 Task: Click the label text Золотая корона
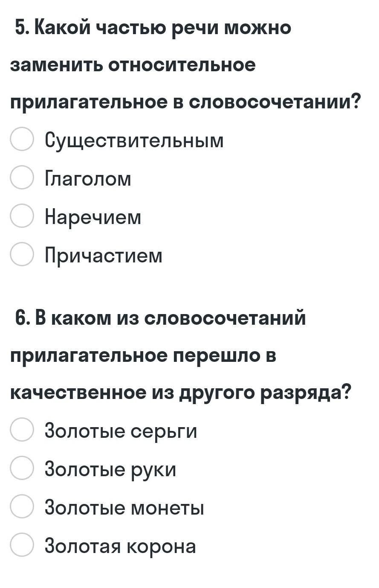point(120,546)
